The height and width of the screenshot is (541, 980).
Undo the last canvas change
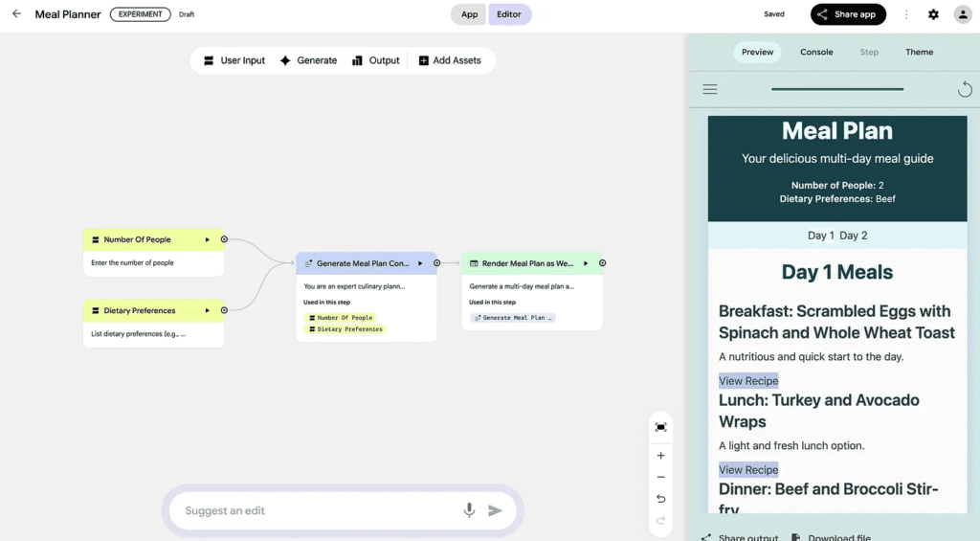pyautogui.click(x=660, y=499)
